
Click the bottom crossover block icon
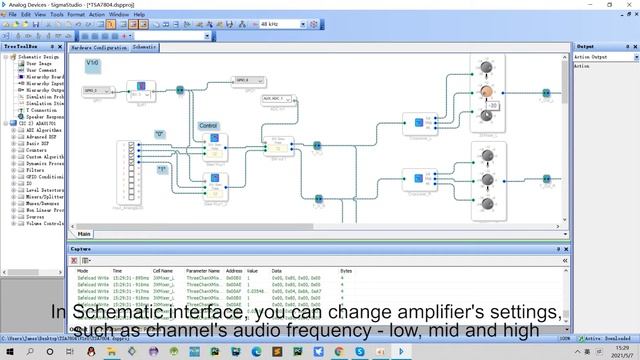coord(418,178)
